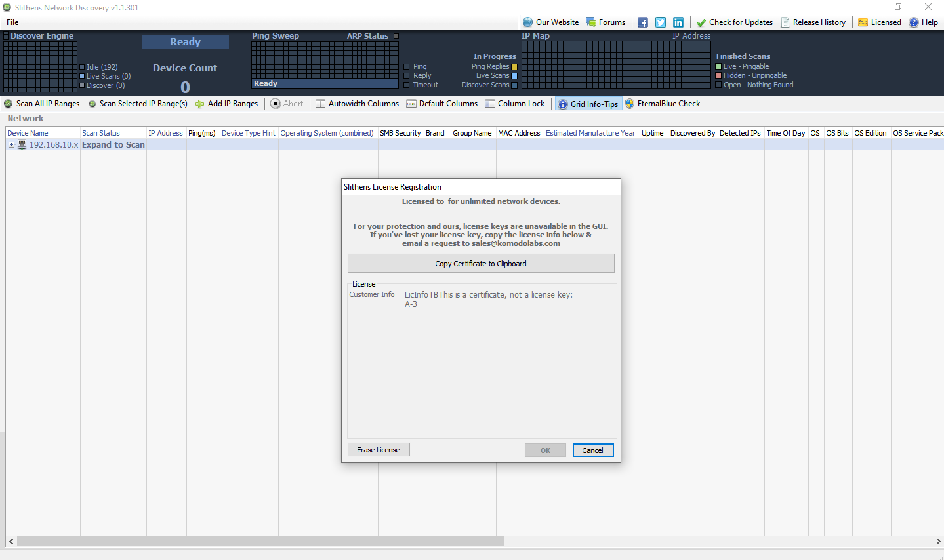
Task: Click the Time Of Day column header
Action: (786, 133)
